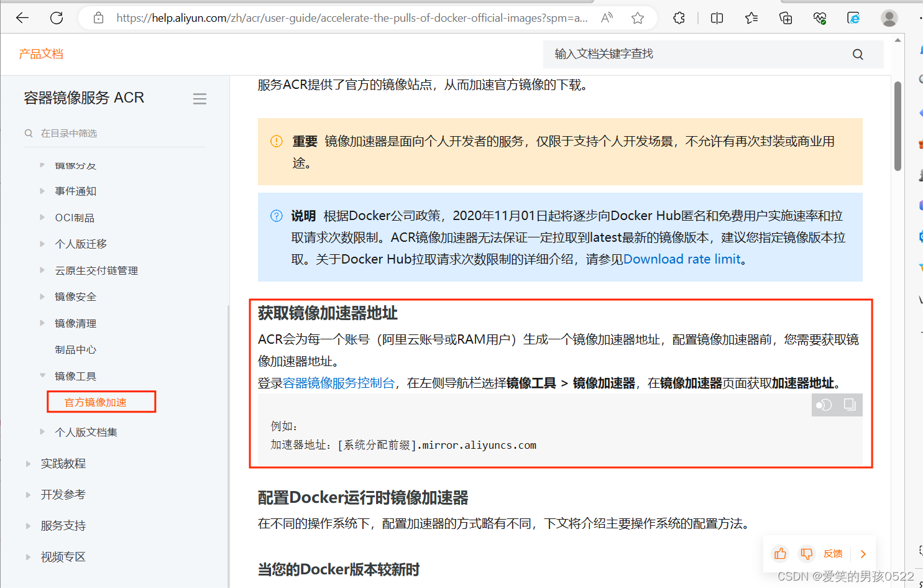This screenshot has height=588, width=923.
Task: Open the 制品中心 menu entry
Action: coord(76,350)
